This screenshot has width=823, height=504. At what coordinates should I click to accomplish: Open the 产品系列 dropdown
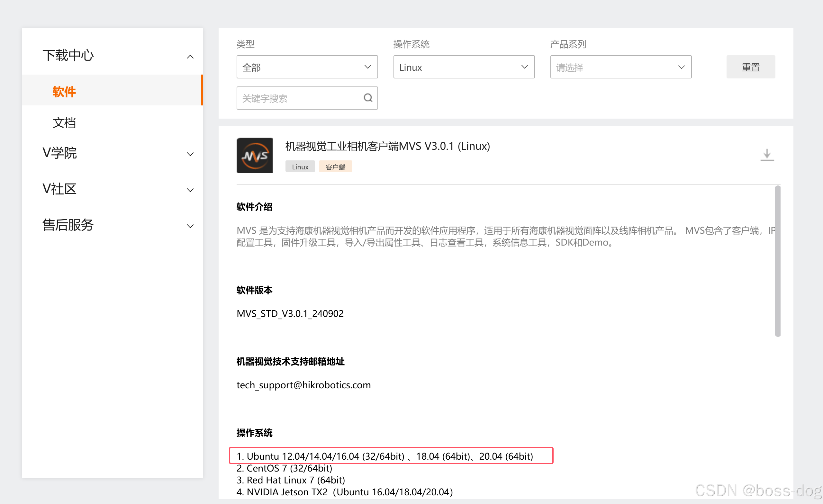pos(621,67)
